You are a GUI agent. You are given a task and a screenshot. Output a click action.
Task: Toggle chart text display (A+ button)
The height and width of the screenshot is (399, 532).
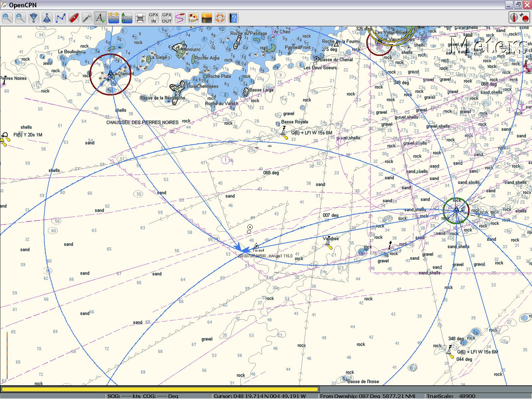[x=100, y=18]
